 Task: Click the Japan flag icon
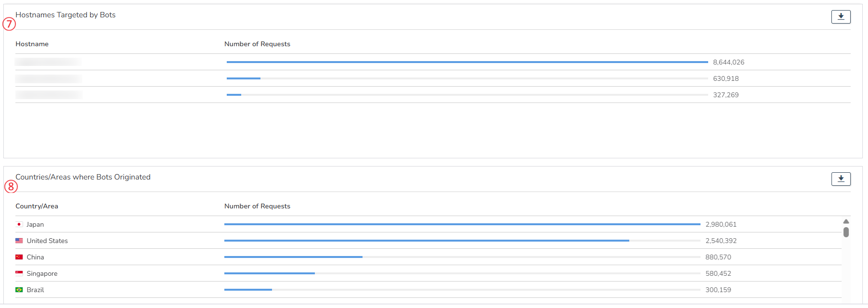(x=19, y=225)
